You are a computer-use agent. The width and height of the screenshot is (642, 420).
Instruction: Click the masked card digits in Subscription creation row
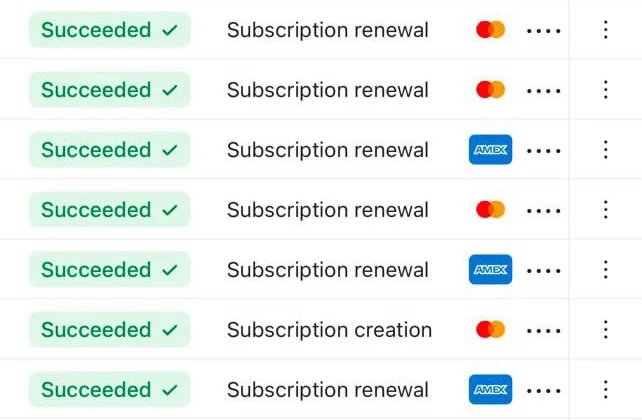coord(543,330)
